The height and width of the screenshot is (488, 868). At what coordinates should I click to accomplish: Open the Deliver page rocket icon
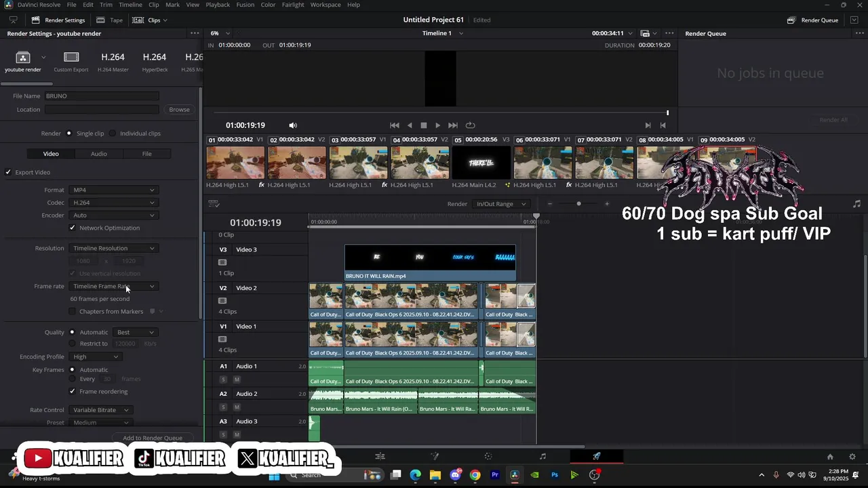(597, 456)
